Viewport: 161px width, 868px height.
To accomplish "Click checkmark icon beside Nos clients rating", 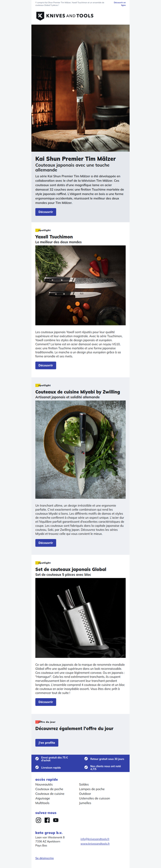I will (x=86, y=768).
